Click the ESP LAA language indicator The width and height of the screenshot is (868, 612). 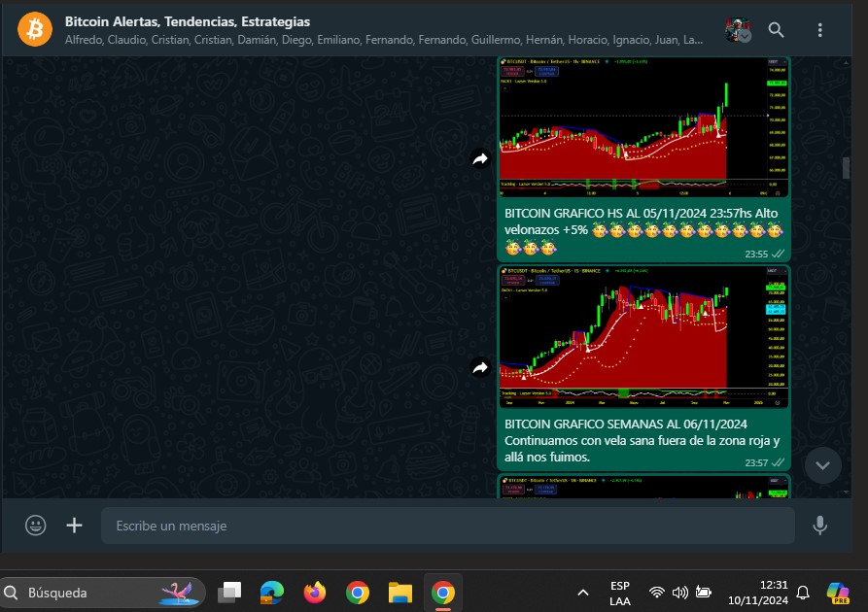pos(620,593)
